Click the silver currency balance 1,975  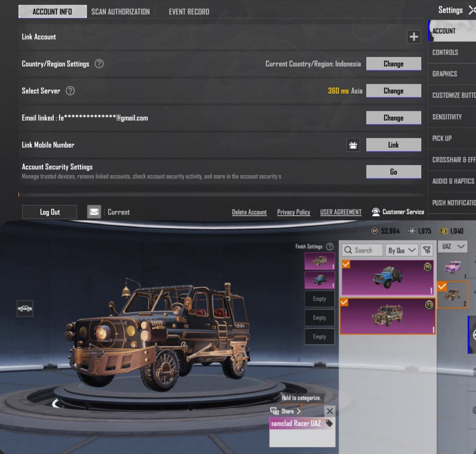click(420, 231)
